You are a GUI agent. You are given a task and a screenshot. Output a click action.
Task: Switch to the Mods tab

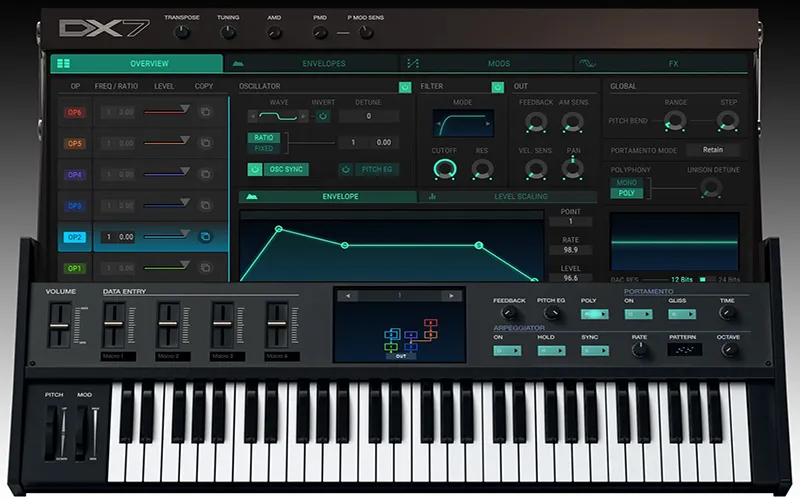pos(487,63)
